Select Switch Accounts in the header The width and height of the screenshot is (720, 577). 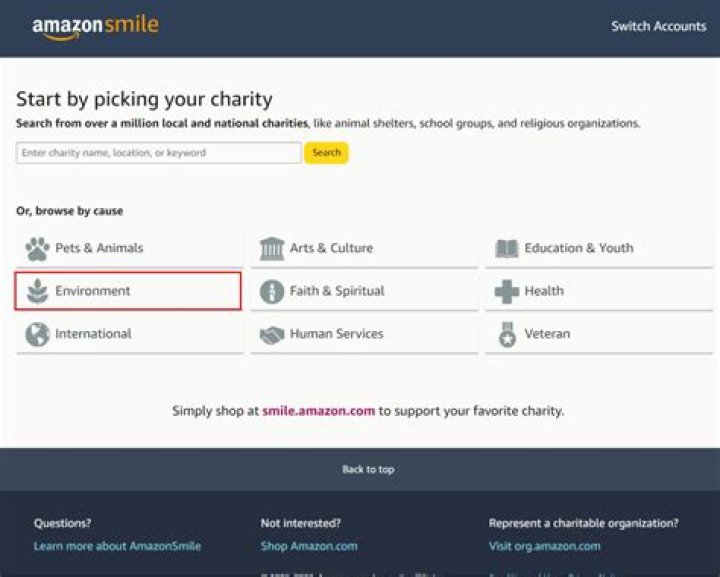pos(658,27)
